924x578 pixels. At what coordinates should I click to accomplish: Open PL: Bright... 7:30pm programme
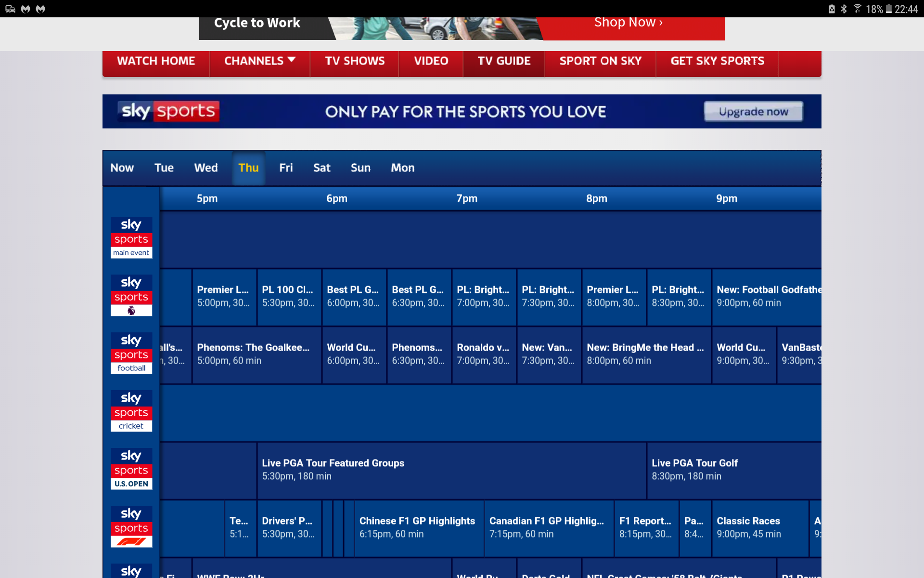[x=549, y=297]
